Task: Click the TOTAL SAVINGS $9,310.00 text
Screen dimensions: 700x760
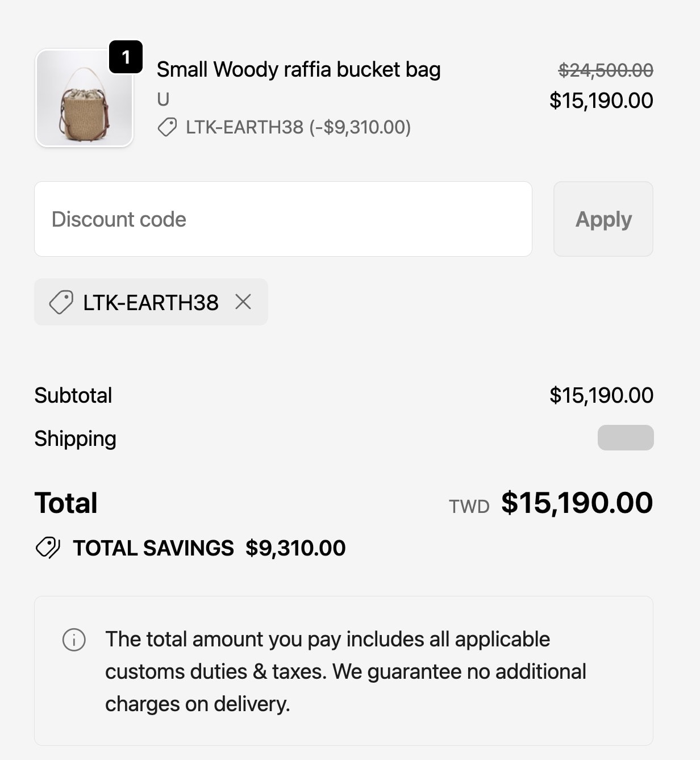Action: [209, 548]
